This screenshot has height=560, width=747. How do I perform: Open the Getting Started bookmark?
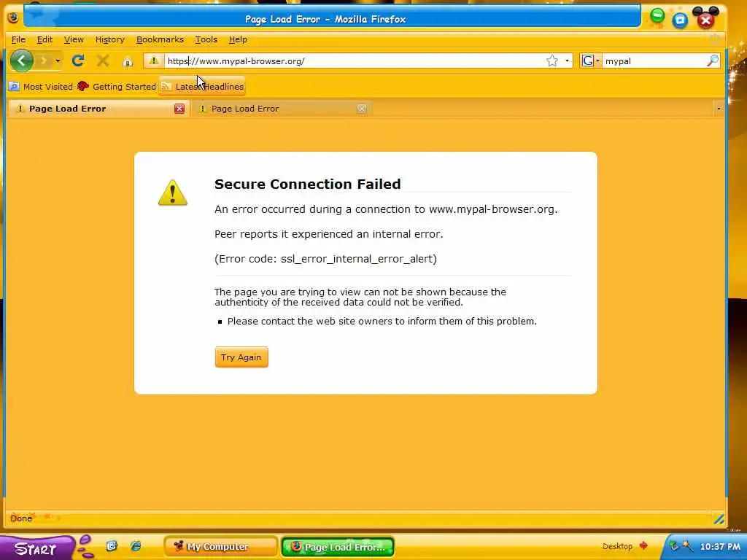pyautogui.click(x=117, y=87)
